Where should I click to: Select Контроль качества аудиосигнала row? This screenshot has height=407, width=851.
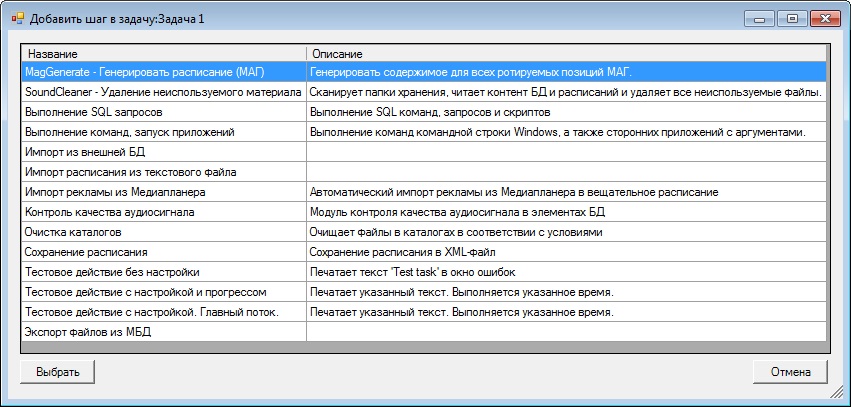[424, 212]
